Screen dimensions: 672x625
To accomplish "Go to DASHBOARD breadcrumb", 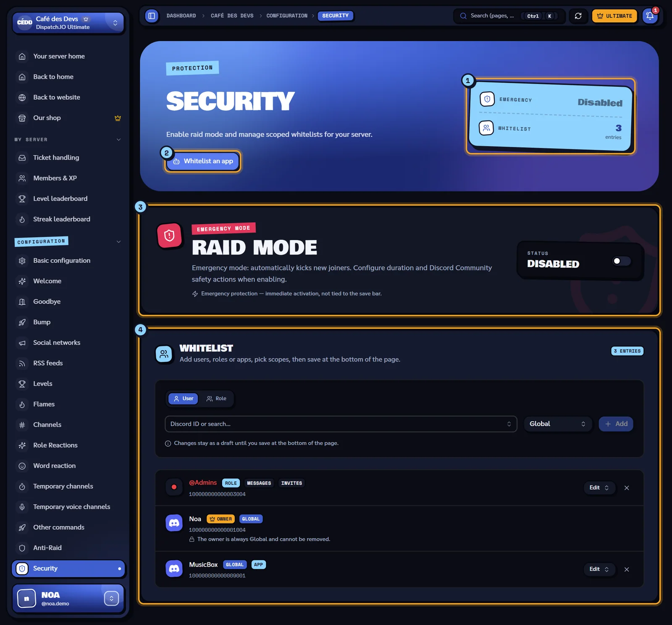I will click(181, 16).
